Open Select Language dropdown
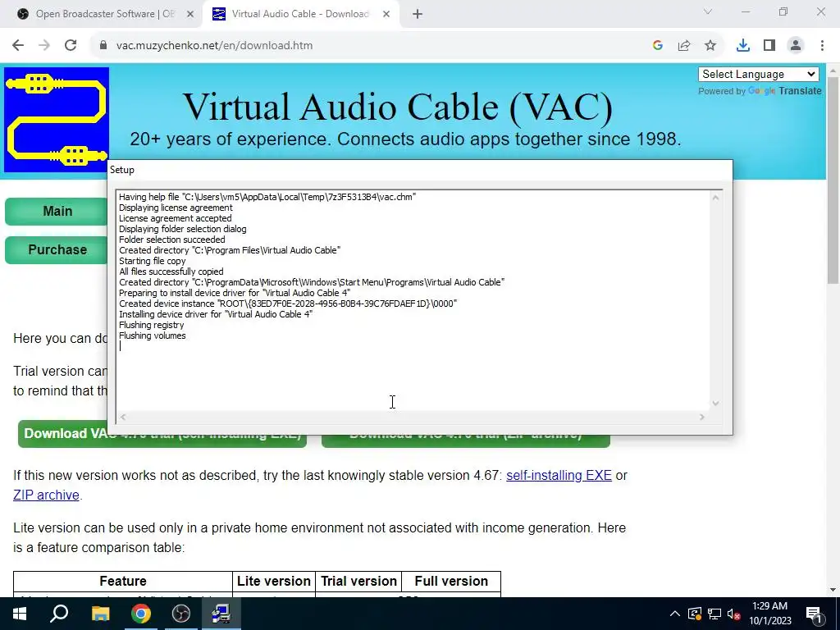Image resolution: width=840 pixels, height=630 pixels. point(759,75)
